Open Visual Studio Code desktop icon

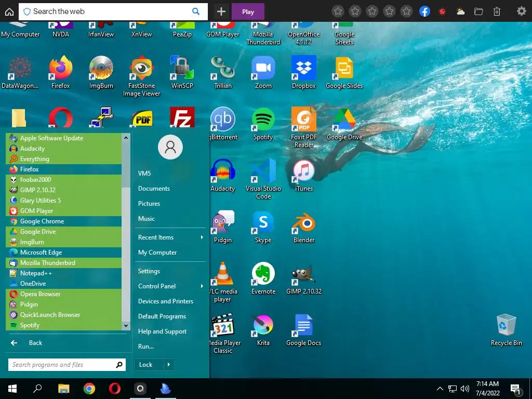click(x=263, y=179)
